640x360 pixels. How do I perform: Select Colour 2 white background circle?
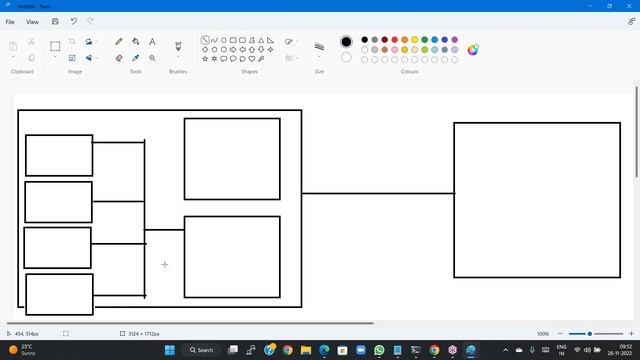tap(346, 58)
